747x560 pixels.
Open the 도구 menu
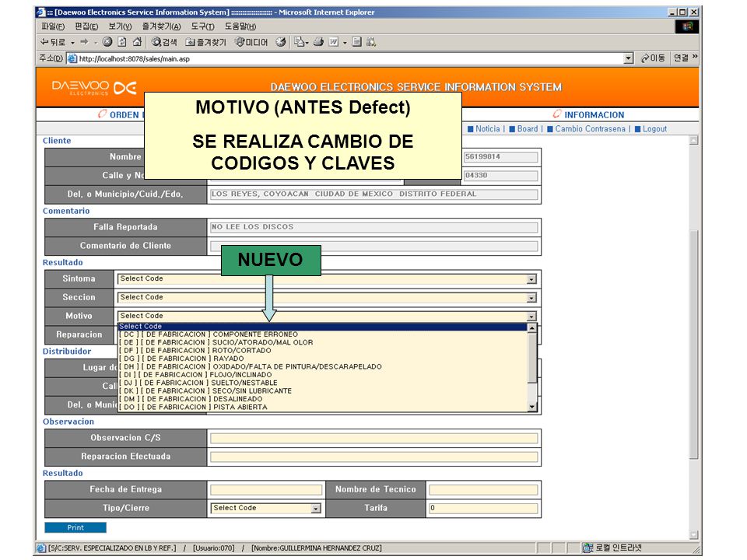click(202, 26)
